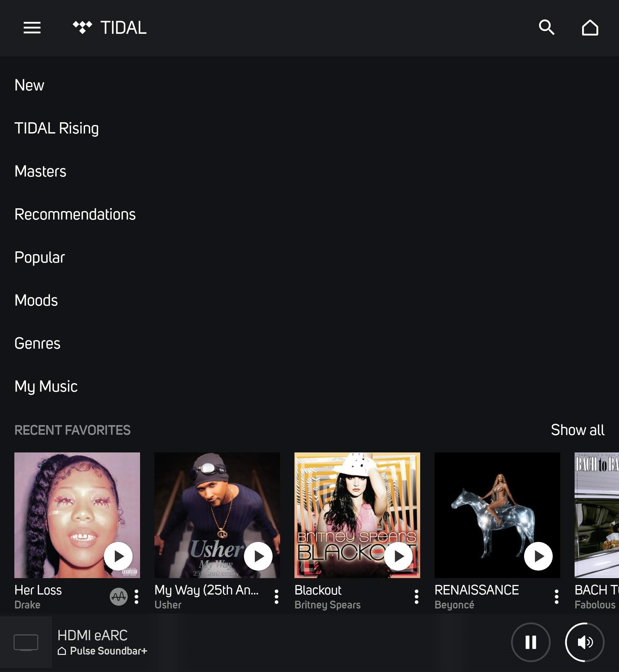Viewport: 619px width, 672px height.
Task: Play the My Way 25th Anniversary album
Action: point(258,556)
